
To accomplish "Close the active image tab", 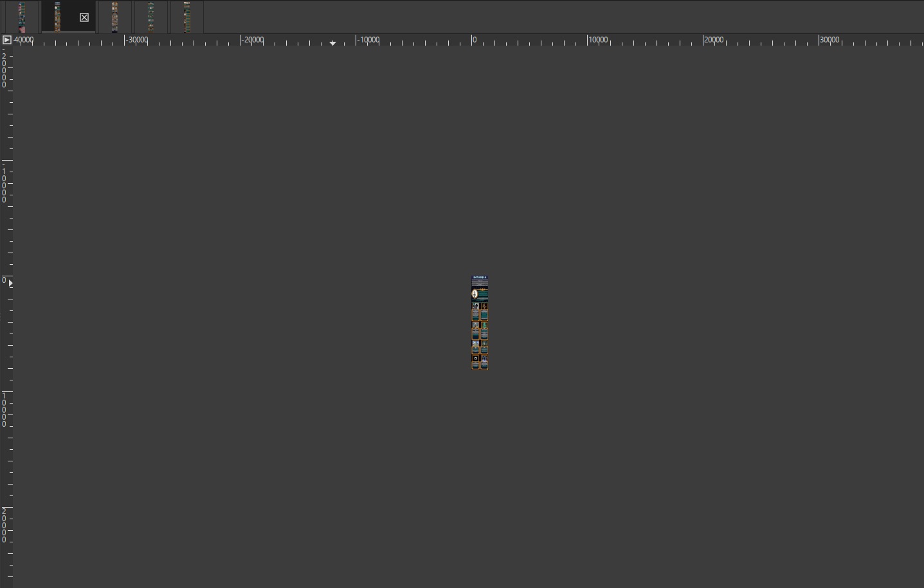I will coord(84,17).
